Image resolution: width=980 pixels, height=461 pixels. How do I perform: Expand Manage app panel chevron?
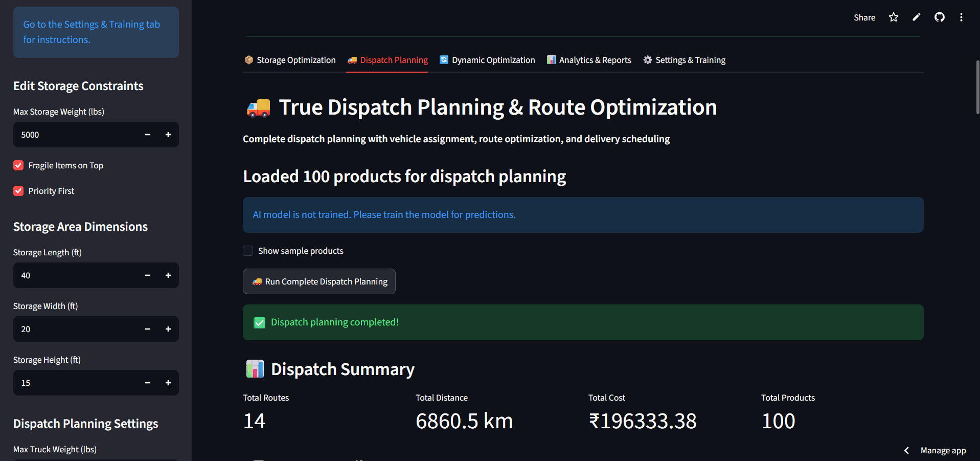click(906, 450)
